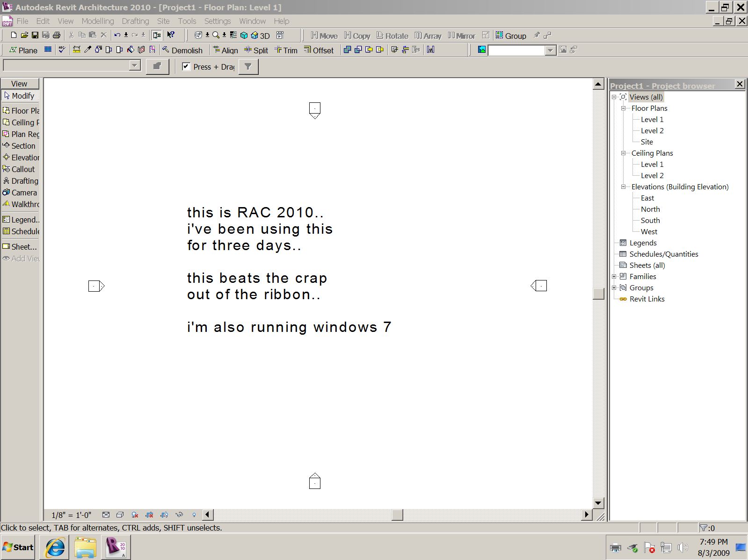Activate the Offset tool
The height and width of the screenshot is (560, 748).
click(x=319, y=50)
